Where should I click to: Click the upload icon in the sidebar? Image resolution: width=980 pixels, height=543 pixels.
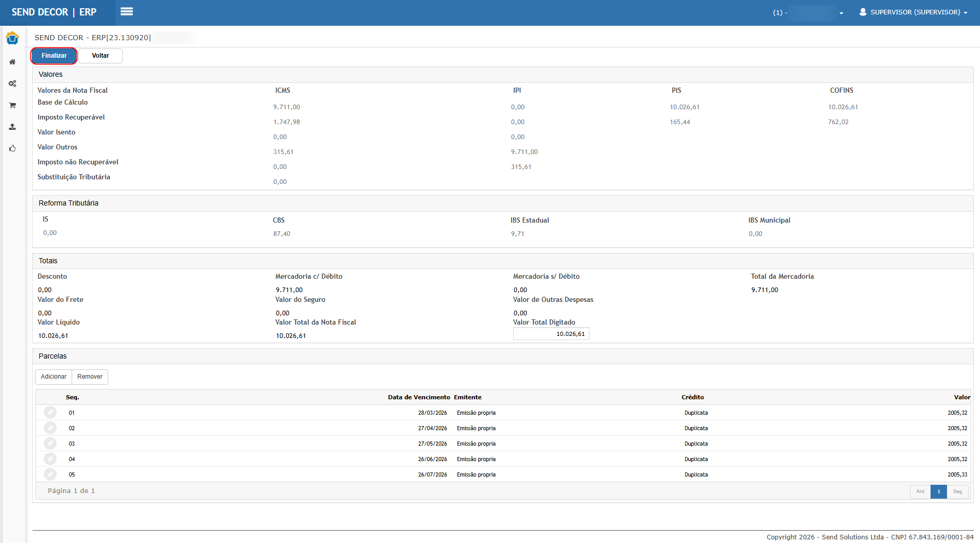tap(12, 127)
